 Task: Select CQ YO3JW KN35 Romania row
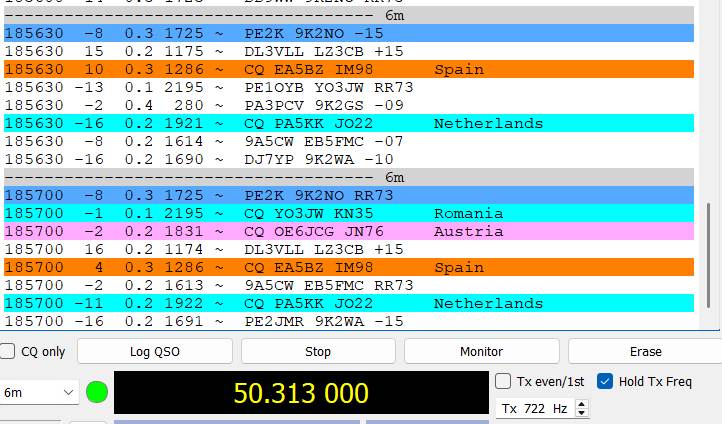[x=349, y=213]
